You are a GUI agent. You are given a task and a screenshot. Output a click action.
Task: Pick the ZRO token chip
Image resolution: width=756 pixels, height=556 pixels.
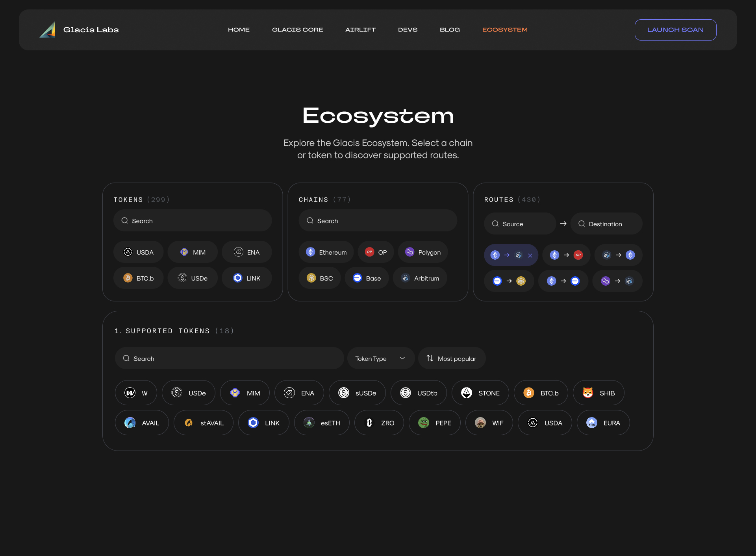point(379,423)
